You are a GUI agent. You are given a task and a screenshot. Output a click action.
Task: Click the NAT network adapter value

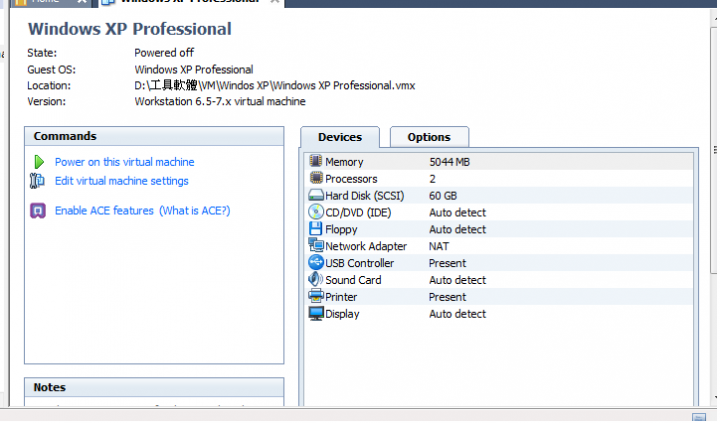(x=439, y=247)
